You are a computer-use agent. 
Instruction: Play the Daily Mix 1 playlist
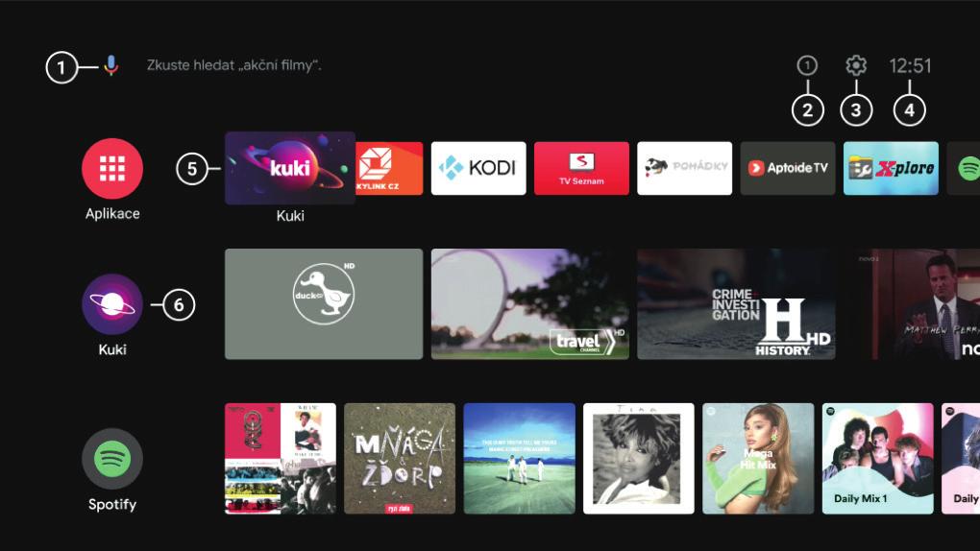(877, 459)
